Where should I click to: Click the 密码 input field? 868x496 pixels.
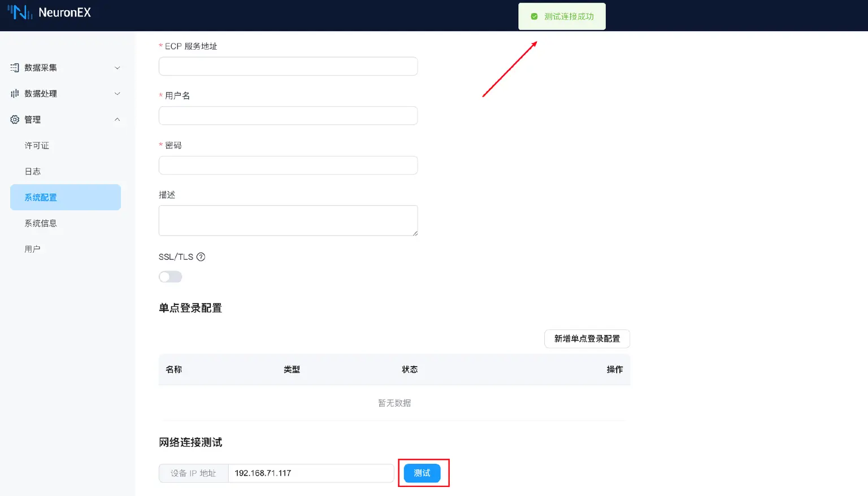click(x=288, y=165)
